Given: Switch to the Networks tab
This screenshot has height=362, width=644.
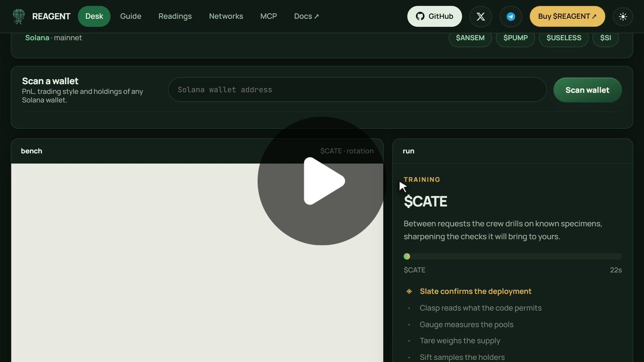Looking at the screenshot, I should pos(226,17).
